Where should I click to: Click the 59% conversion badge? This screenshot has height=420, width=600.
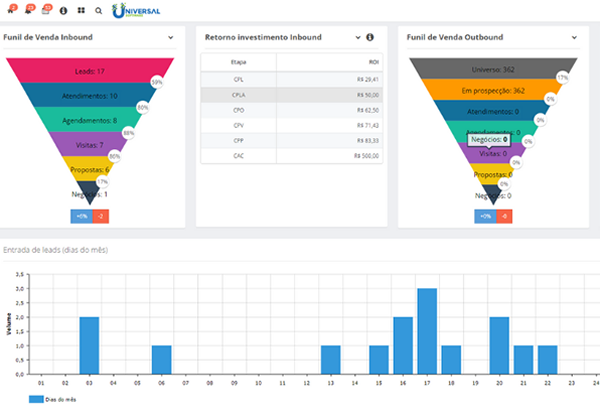(157, 82)
